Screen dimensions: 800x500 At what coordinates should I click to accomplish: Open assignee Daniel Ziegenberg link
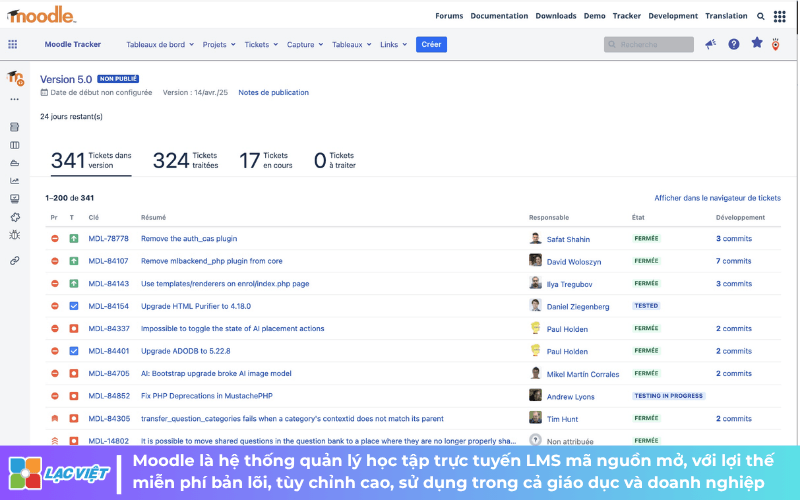[x=578, y=307]
